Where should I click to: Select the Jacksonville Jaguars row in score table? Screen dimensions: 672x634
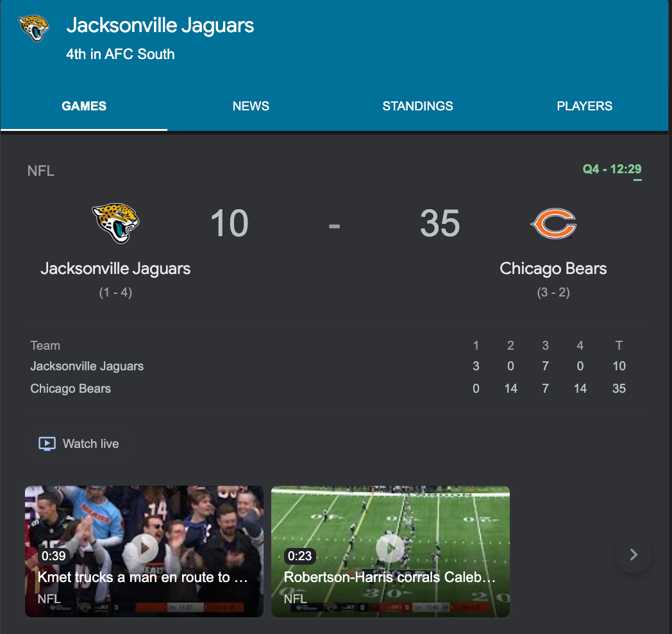pos(87,366)
